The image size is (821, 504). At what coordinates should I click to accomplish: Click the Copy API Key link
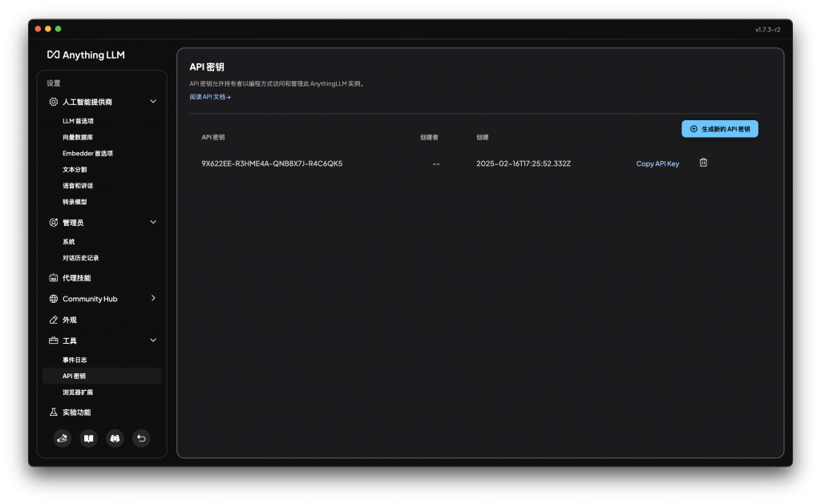(657, 163)
